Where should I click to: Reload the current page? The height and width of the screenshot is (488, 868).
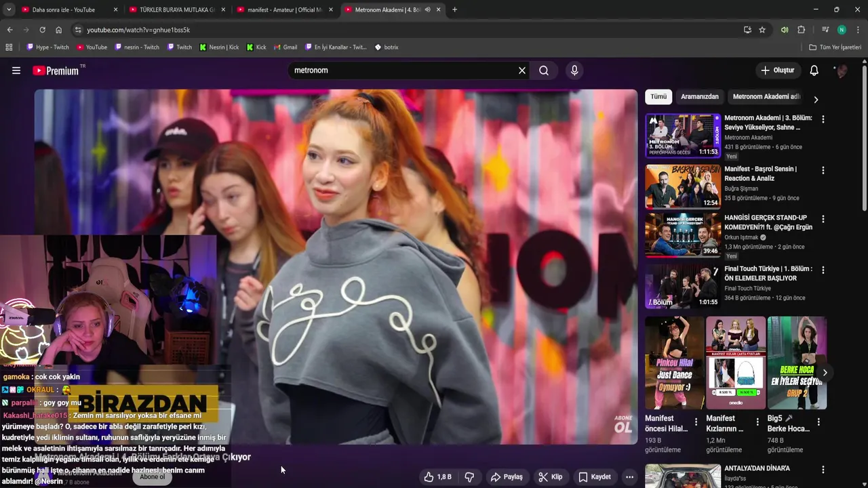[42, 30]
